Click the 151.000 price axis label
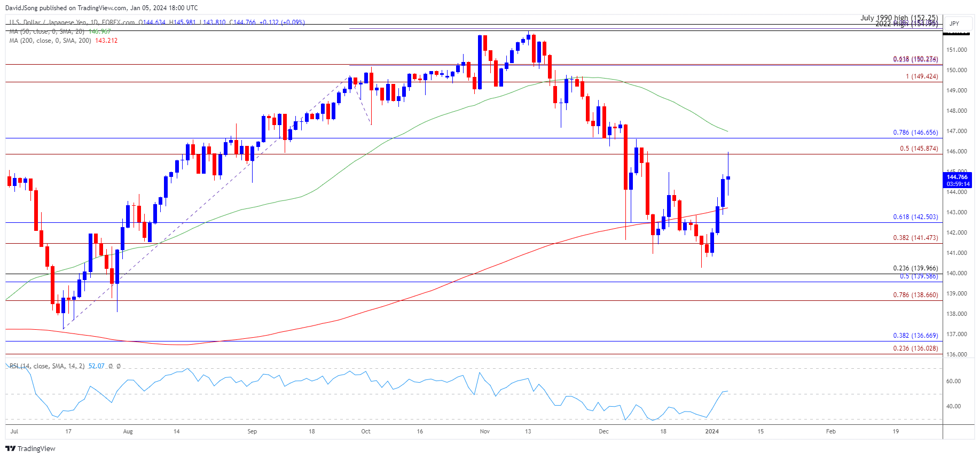 pyautogui.click(x=957, y=50)
